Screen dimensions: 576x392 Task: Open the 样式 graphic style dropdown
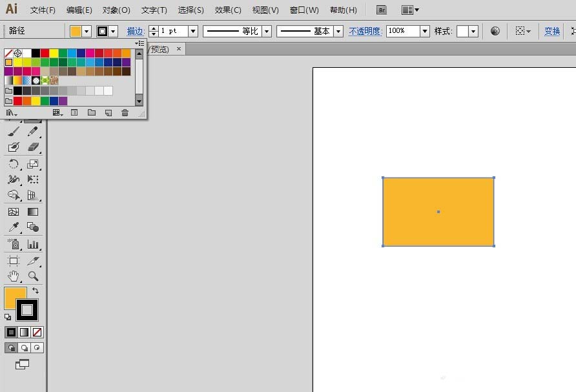click(473, 31)
